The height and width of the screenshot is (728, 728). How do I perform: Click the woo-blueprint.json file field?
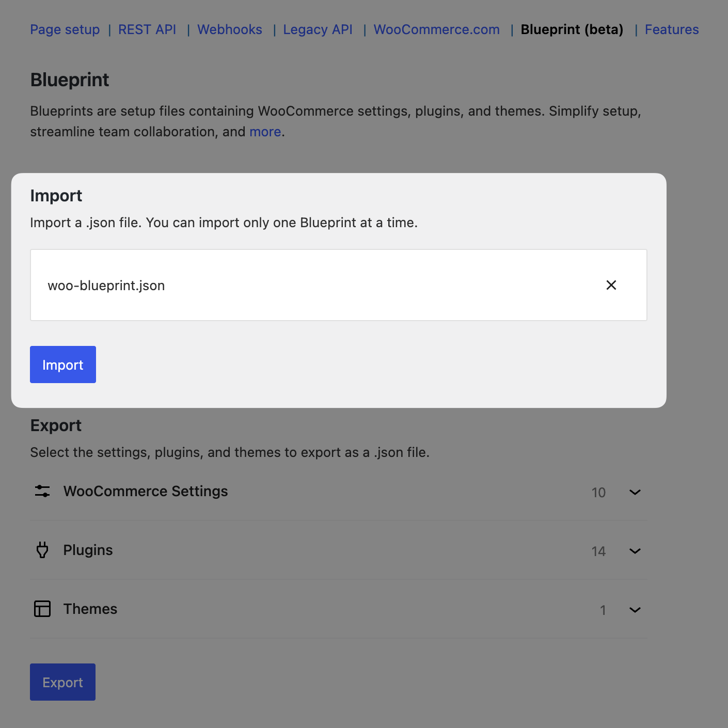[x=310, y=285]
